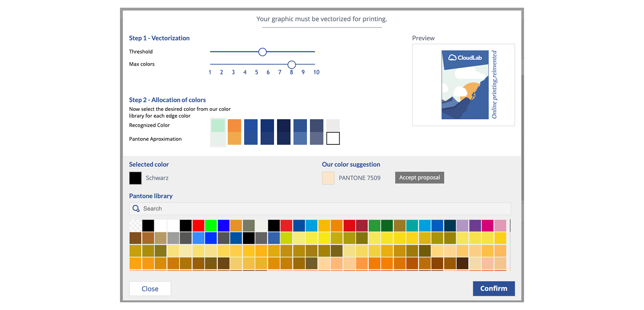This screenshot has height=310, width=644.
Task: Pick the bright green library swatch
Action: (x=211, y=225)
